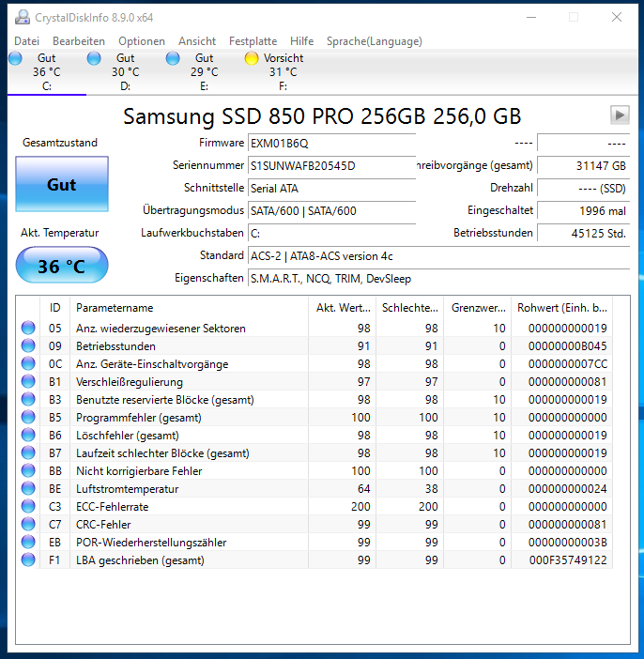Viewport: 644px width, 659px height.
Task: Click status orb for LBA geschrieben row
Action: (28, 559)
